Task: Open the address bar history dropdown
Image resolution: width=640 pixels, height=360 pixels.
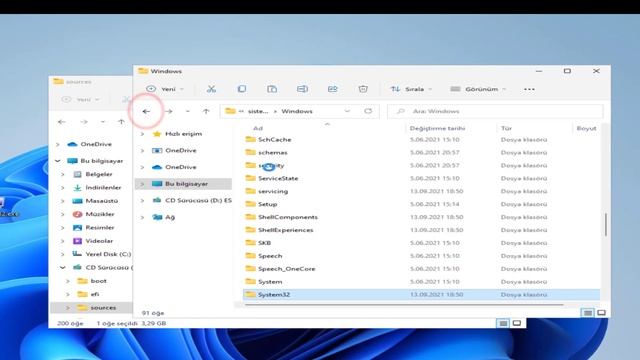Action: click(347, 111)
